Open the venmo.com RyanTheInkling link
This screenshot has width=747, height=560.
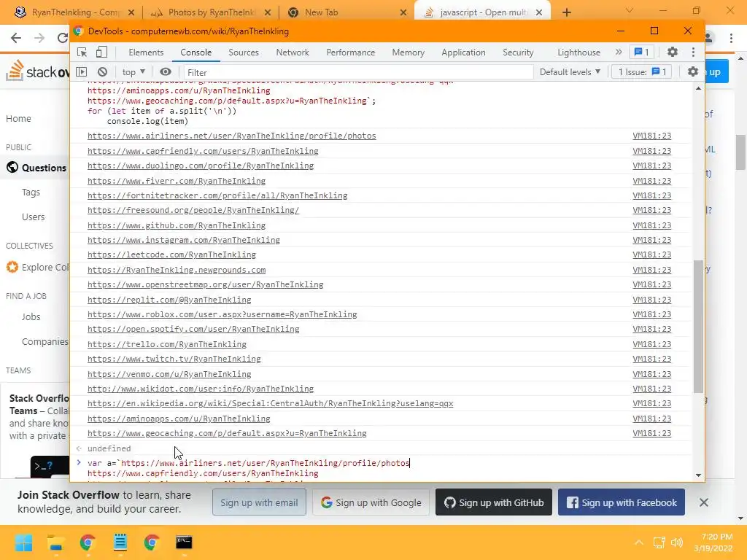pyautogui.click(x=169, y=374)
